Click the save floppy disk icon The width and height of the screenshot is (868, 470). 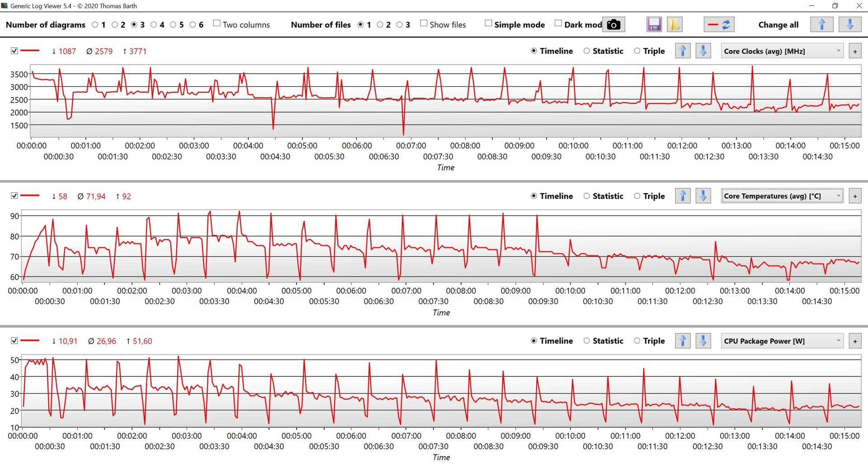tap(654, 24)
